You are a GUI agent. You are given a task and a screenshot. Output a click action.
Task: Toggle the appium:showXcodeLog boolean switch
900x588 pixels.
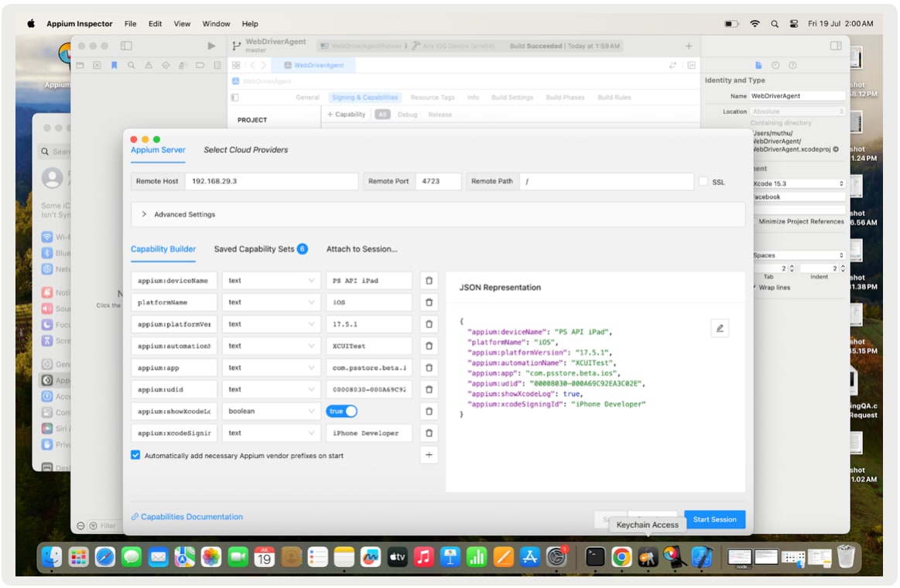[x=341, y=412]
